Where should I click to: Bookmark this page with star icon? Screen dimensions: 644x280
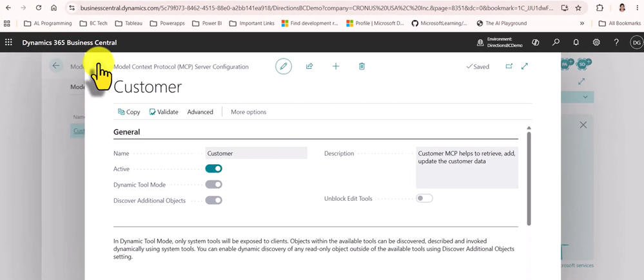pyautogui.click(x=578, y=8)
